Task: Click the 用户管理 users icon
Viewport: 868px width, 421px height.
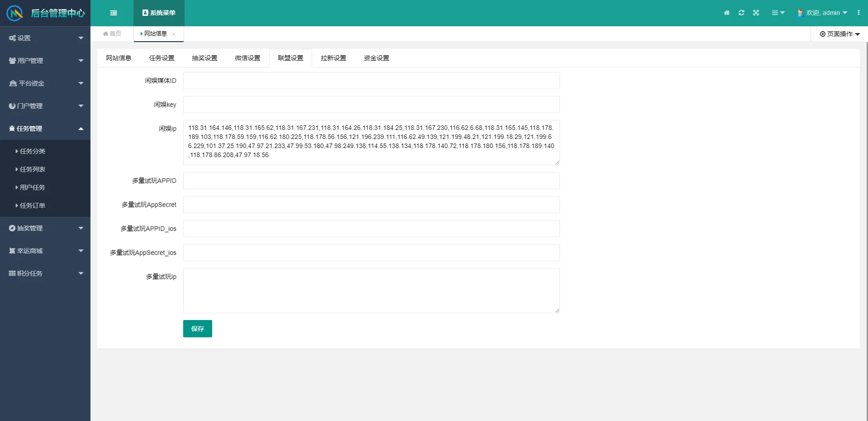Action: (12, 61)
